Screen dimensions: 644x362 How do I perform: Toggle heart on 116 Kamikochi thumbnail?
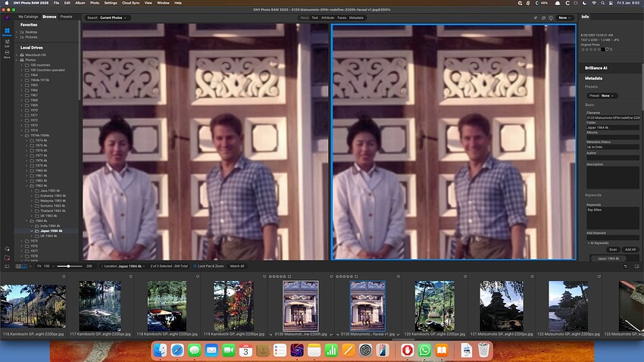[x=64, y=276]
